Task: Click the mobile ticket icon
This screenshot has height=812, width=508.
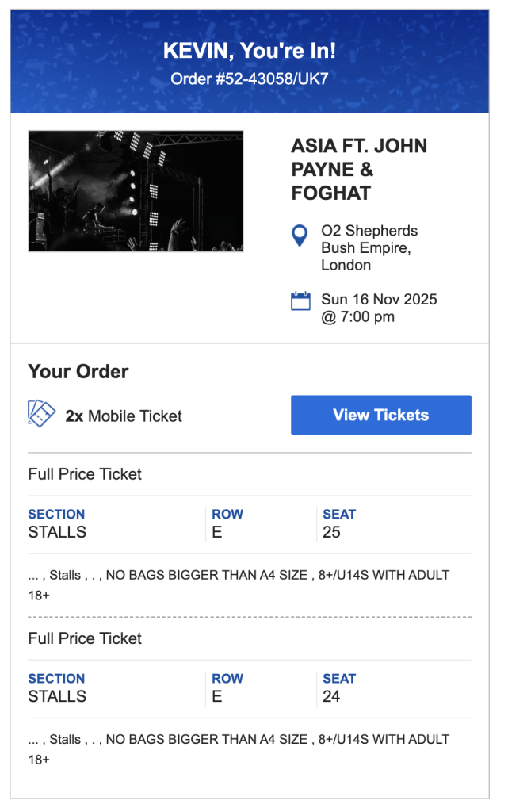Action: click(41, 413)
